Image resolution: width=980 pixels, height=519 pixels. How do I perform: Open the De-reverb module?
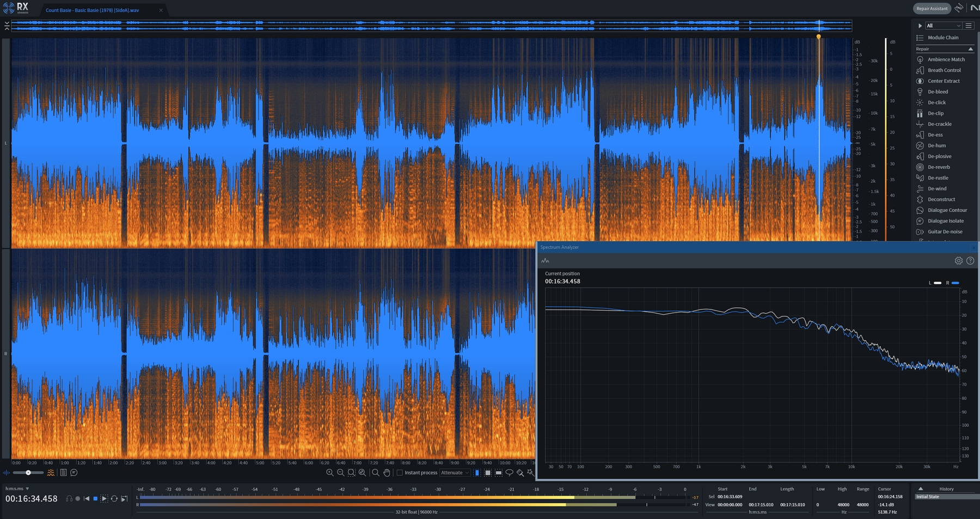click(938, 167)
